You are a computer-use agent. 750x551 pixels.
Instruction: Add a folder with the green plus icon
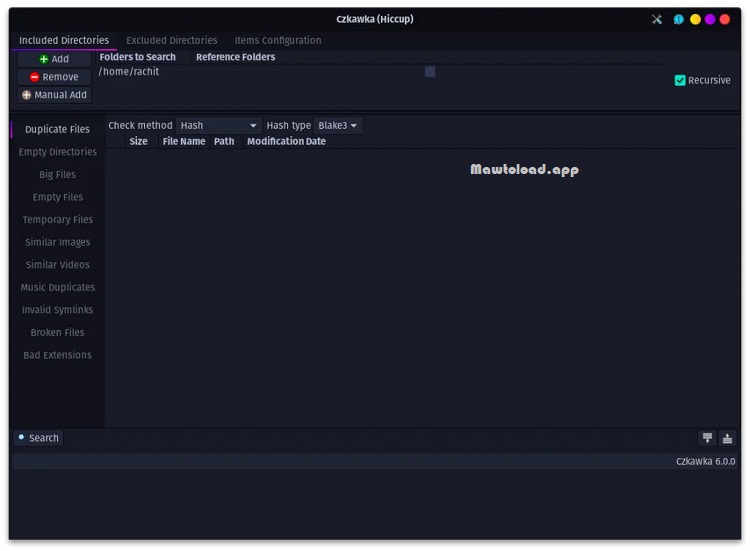[54, 59]
